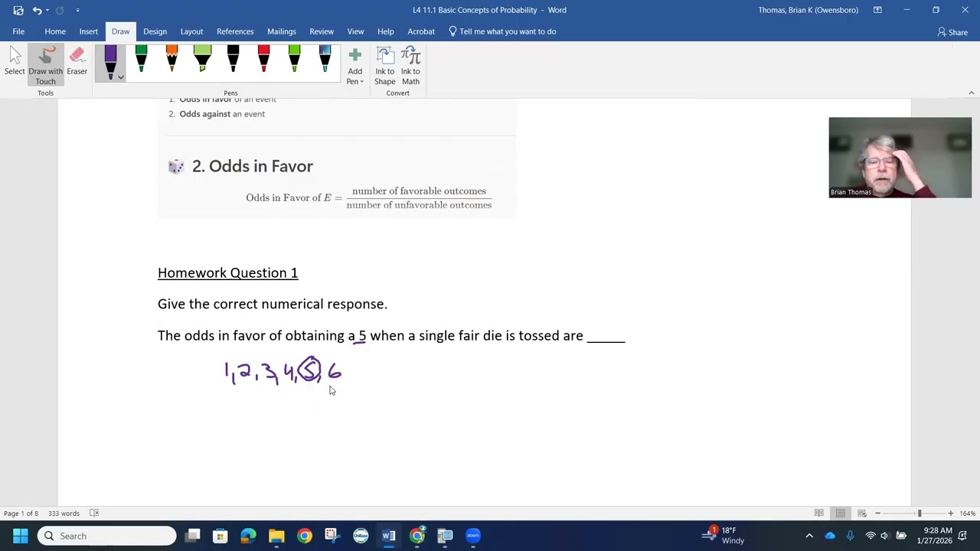The width and height of the screenshot is (980, 551).
Task: Select the lime green pen
Action: [294, 60]
